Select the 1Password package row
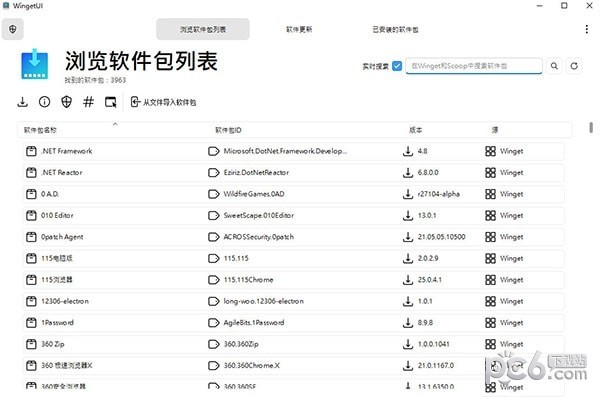The height and width of the screenshot is (397, 600). pyautogui.click(x=293, y=323)
